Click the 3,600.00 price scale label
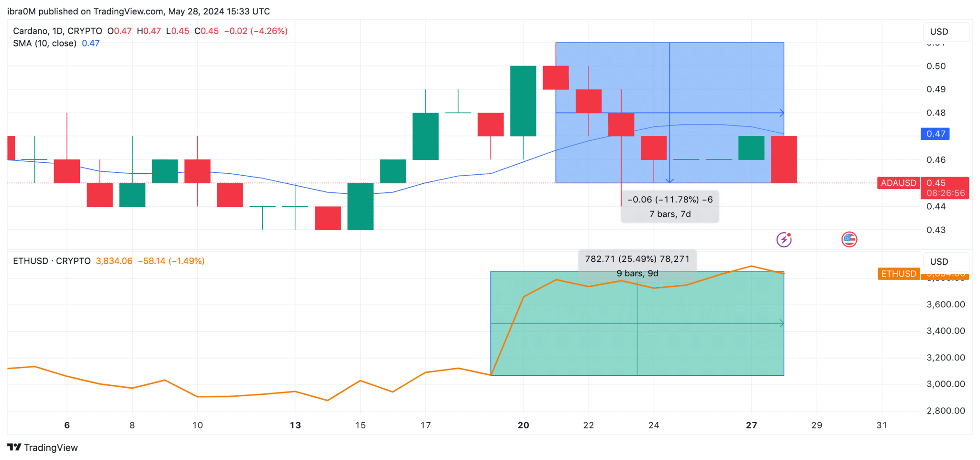This screenshot has width=980, height=460. [946, 304]
